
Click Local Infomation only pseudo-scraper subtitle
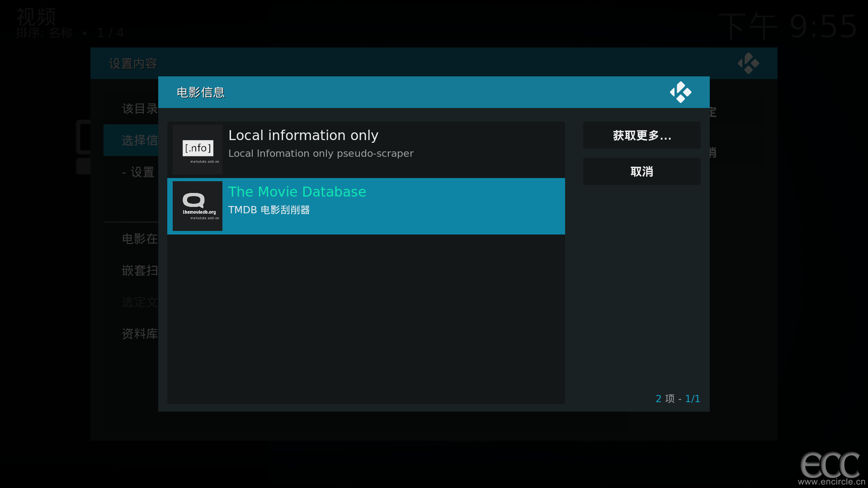[x=321, y=154]
